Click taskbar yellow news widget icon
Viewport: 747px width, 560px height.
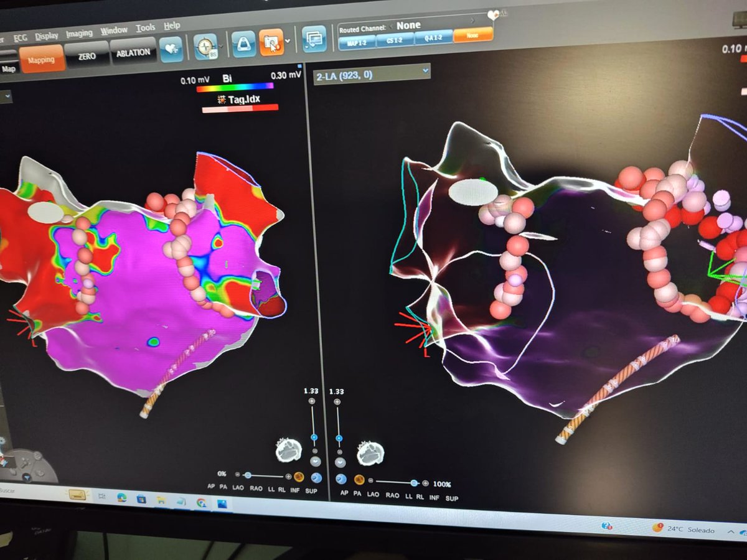click(78, 495)
